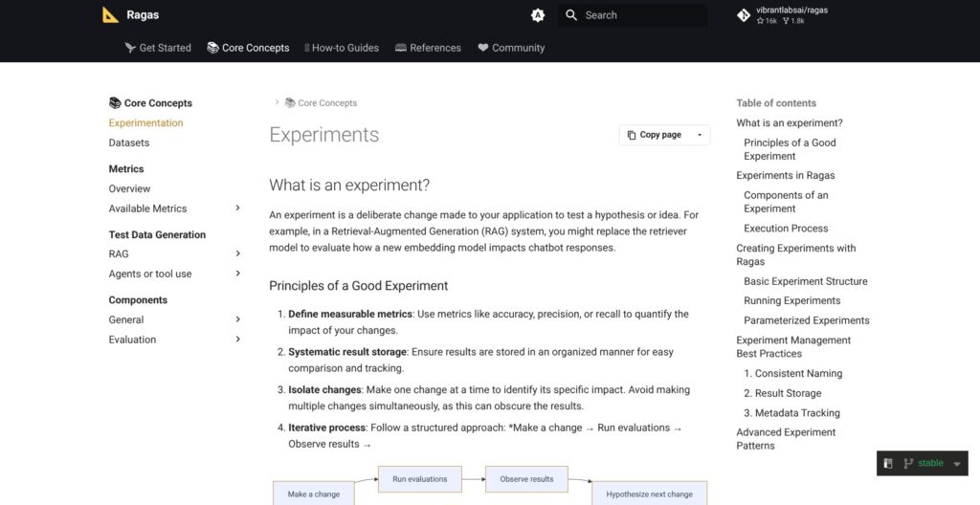Click the Components sidebar heading
980x505 pixels.
click(x=138, y=300)
